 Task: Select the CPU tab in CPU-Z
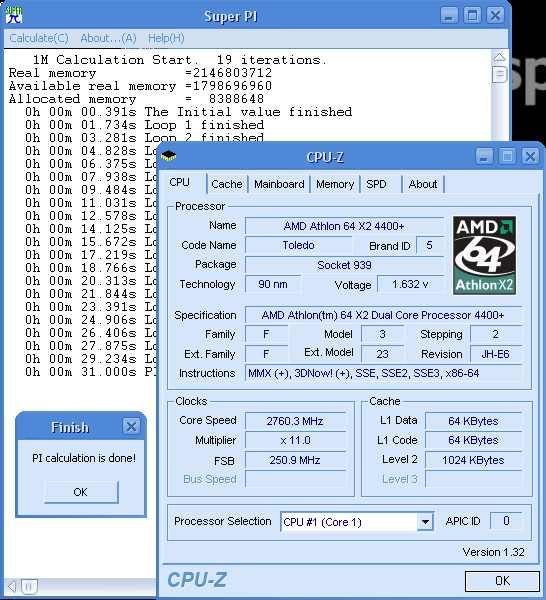pos(179,182)
